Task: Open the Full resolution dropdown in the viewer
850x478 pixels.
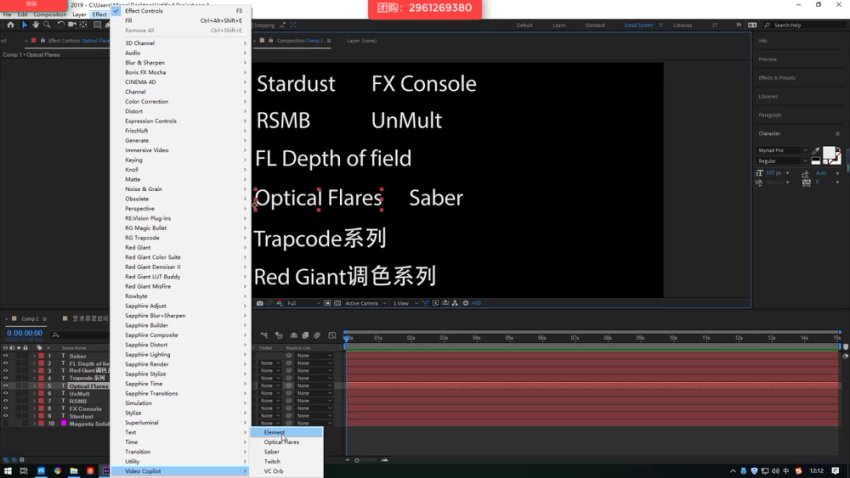Action: (302, 303)
